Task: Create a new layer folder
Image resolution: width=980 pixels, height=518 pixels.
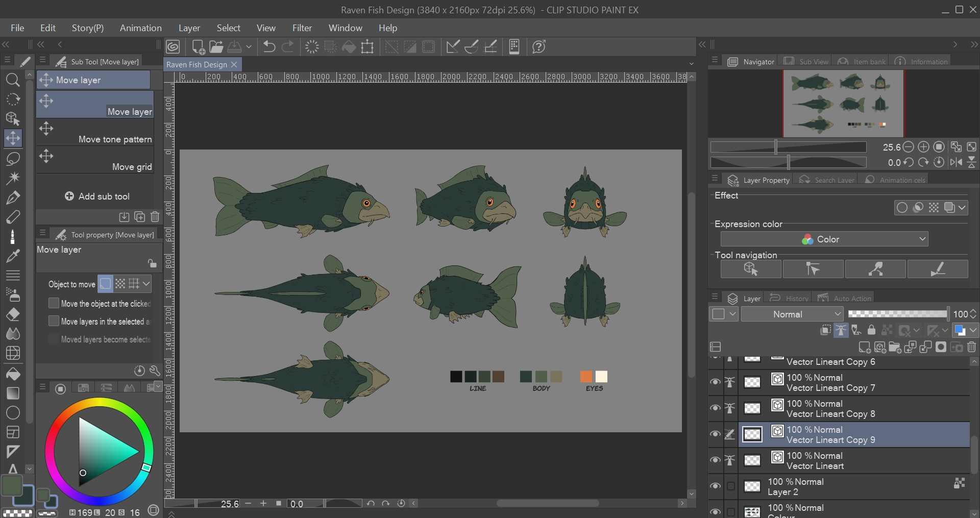Action: point(895,348)
